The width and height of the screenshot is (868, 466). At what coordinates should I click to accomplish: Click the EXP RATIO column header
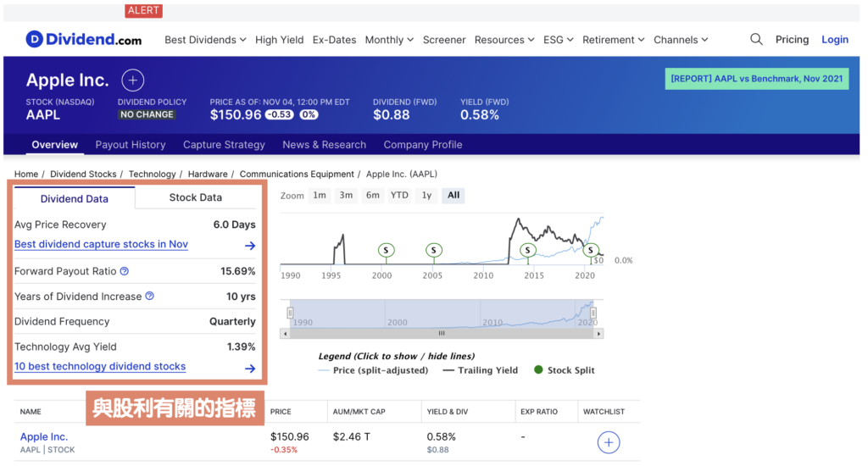[539, 412]
